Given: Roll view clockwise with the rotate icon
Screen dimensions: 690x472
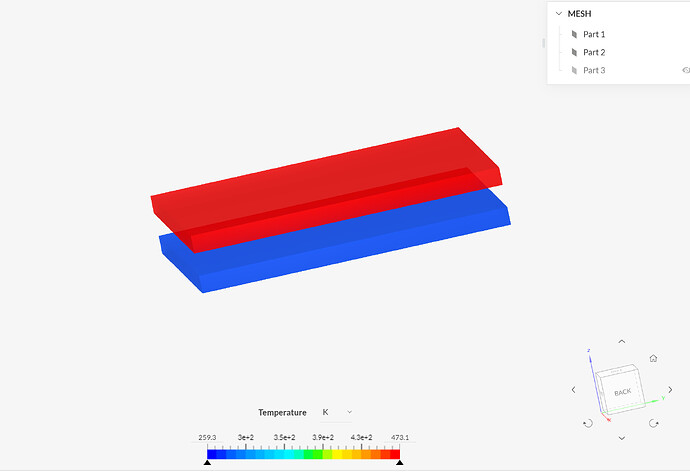Looking at the screenshot, I should coord(654,423).
